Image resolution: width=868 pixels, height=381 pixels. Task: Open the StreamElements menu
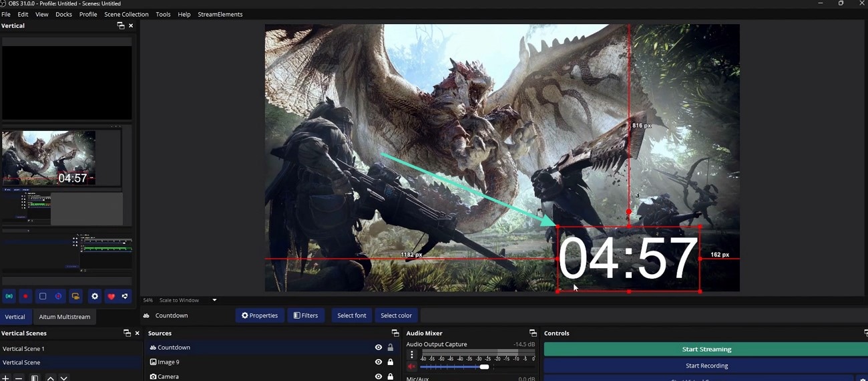pyautogui.click(x=220, y=14)
